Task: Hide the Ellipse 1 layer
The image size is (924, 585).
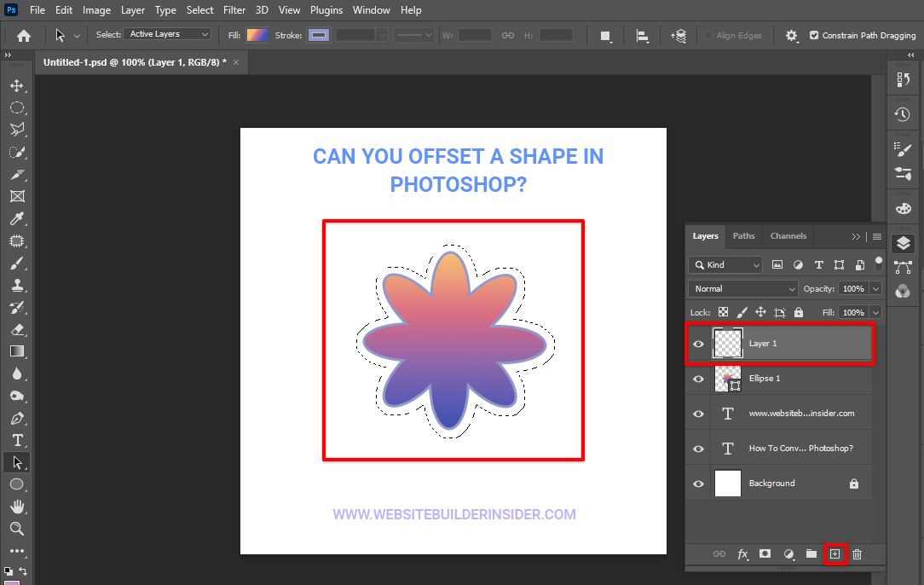Action: pos(699,379)
